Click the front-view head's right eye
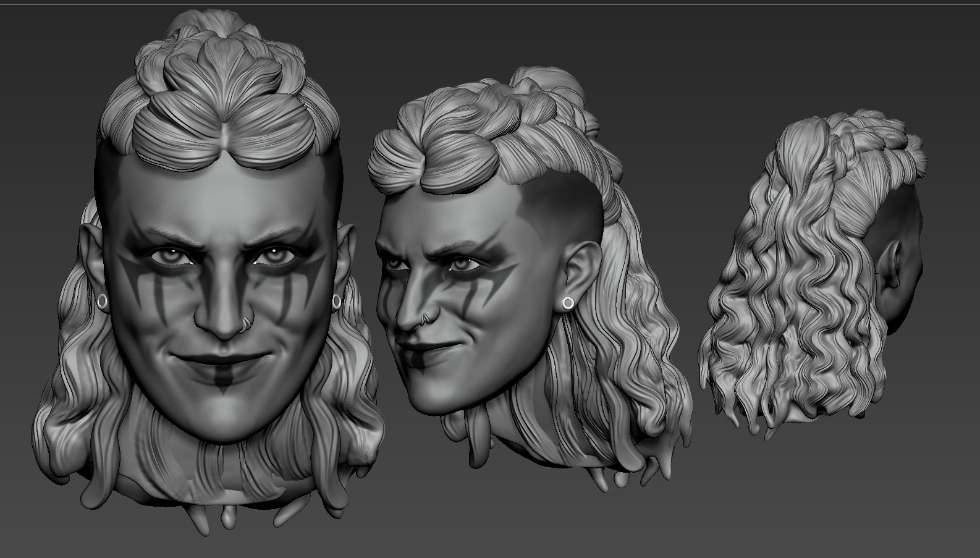Viewport: 980px width, 558px height. (272, 255)
